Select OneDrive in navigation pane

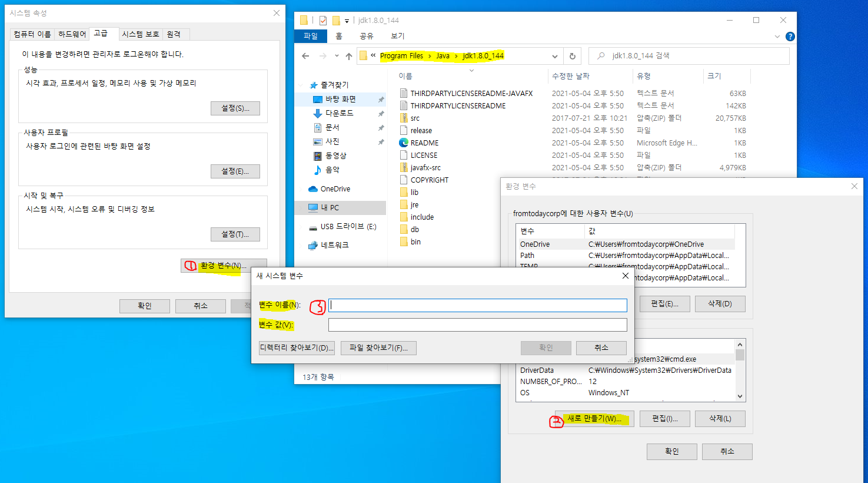[x=335, y=189]
